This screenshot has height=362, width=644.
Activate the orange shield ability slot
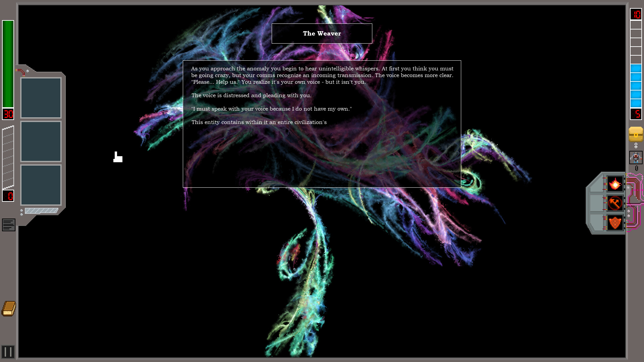pos(615,223)
